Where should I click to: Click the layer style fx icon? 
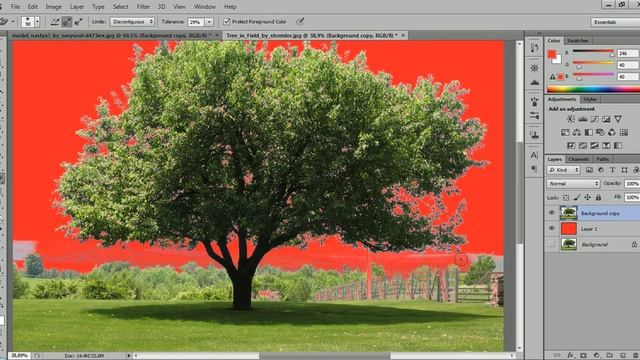571,356
